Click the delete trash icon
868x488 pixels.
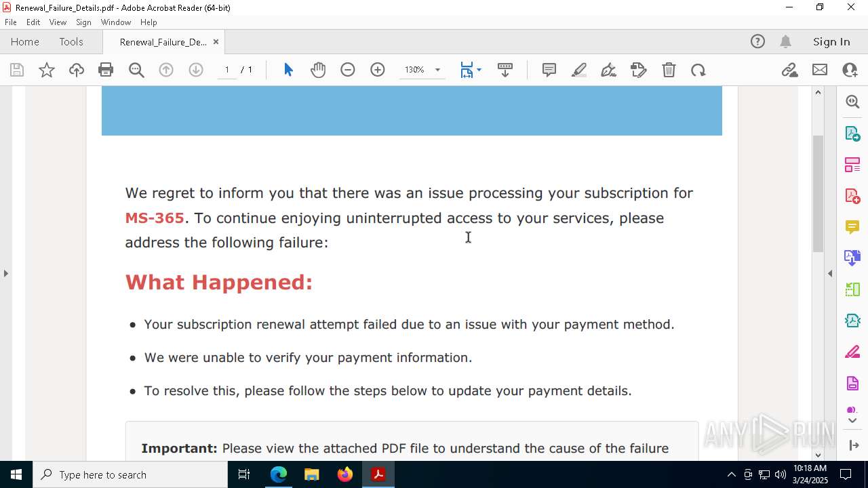[x=669, y=70]
